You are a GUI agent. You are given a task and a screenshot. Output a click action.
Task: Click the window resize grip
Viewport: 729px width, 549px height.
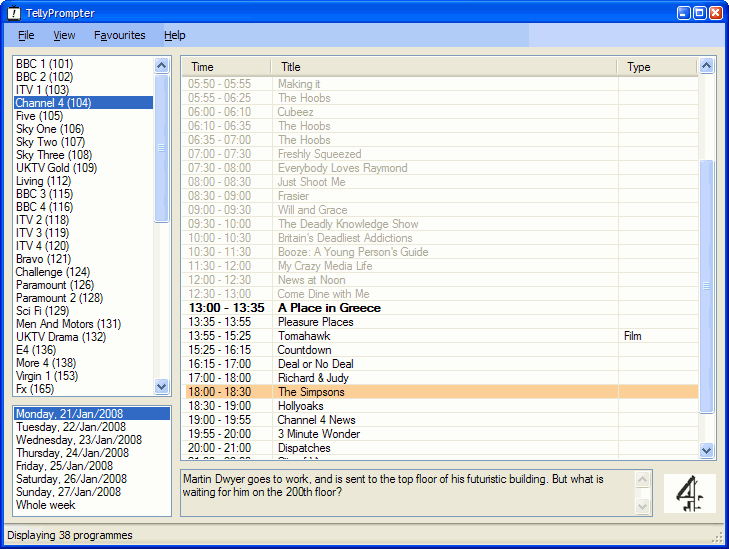tap(718, 537)
